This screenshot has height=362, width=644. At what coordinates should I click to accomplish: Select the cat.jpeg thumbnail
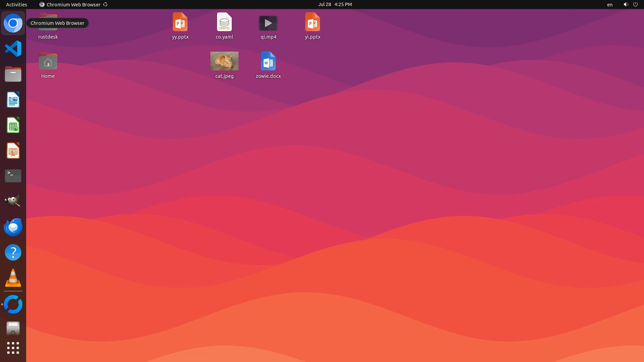(224, 61)
